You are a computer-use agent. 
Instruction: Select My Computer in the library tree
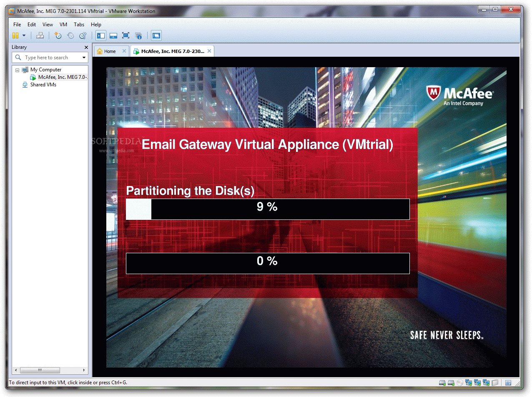tap(46, 70)
